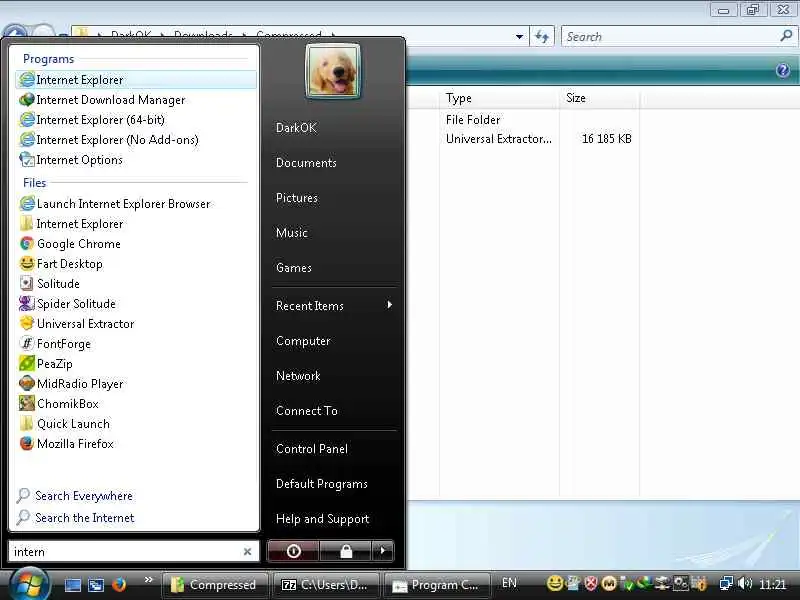Click the lock computer button

tap(346, 551)
